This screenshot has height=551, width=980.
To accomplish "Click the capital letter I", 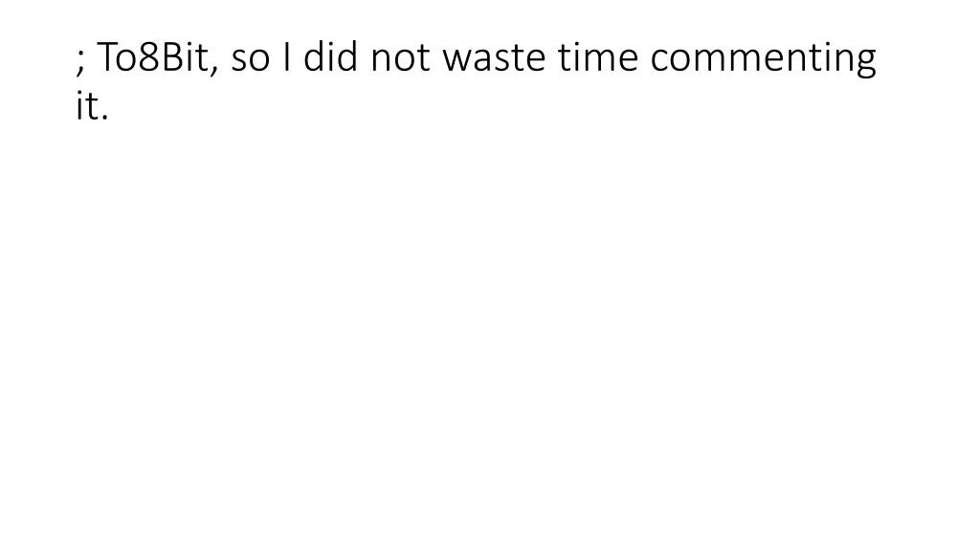I will tap(286, 56).
